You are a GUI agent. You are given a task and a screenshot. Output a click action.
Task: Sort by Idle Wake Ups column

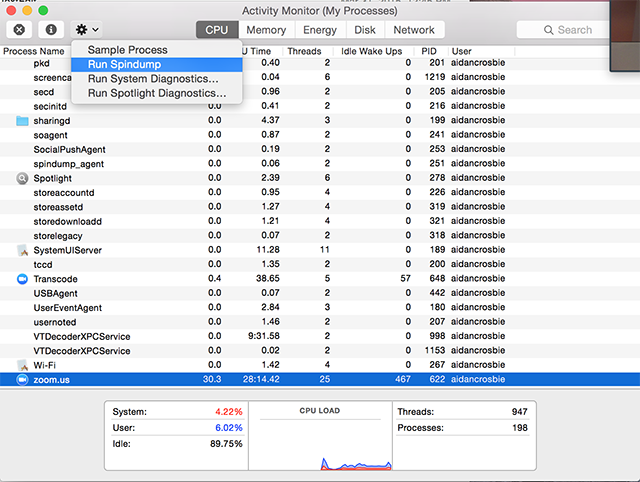coord(371,51)
